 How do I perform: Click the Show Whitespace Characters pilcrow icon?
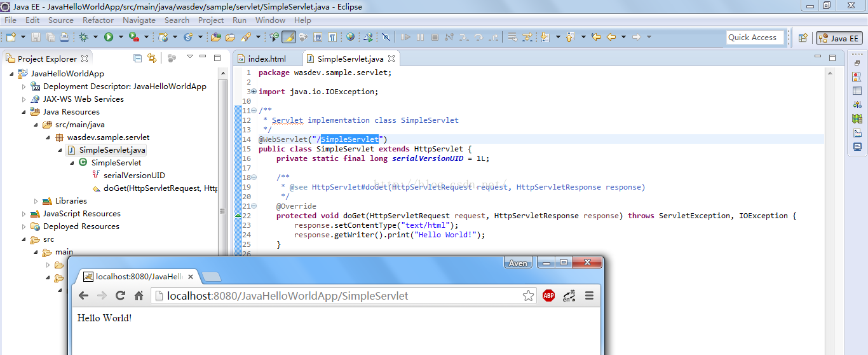pos(332,37)
